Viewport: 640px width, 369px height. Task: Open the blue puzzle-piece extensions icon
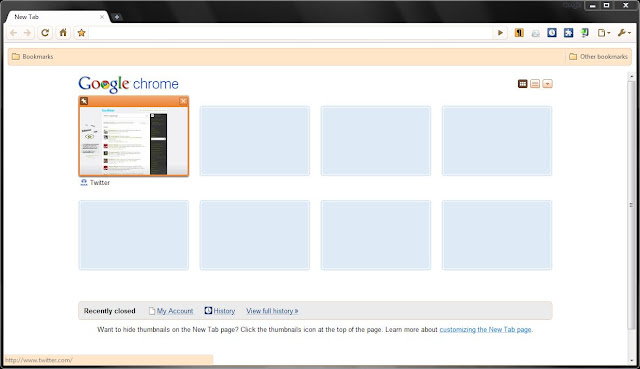point(568,33)
